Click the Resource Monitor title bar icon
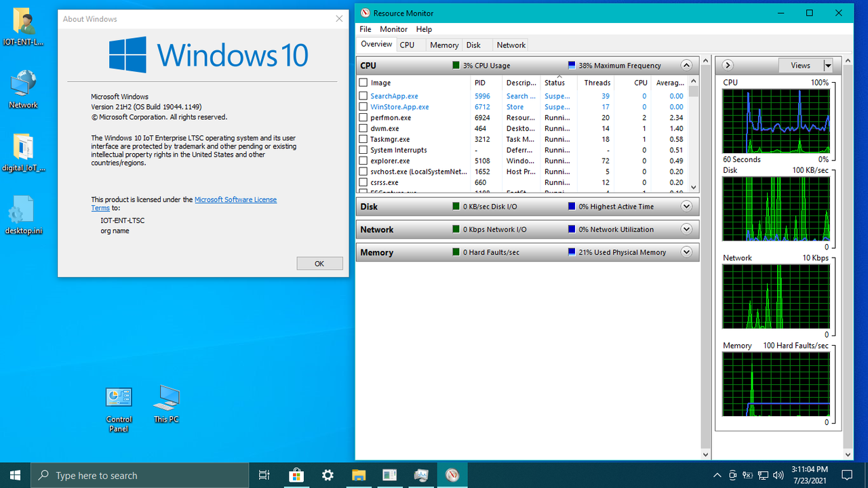 (366, 13)
